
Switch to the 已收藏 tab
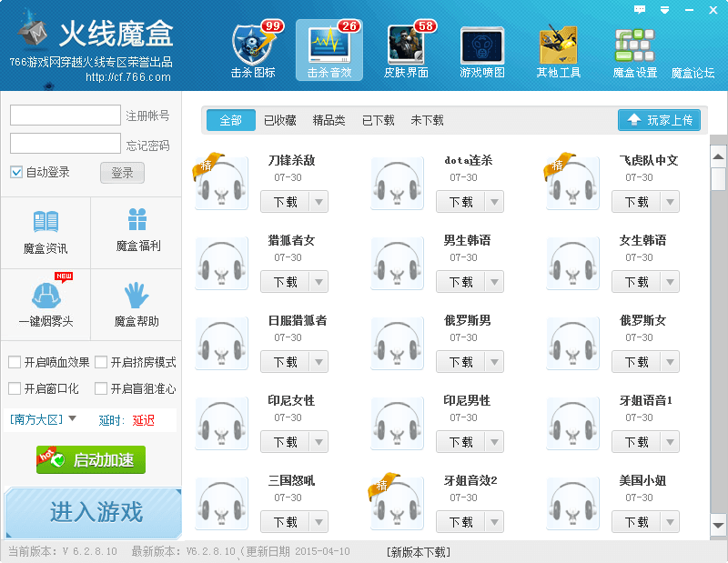pyautogui.click(x=279, y=120)
